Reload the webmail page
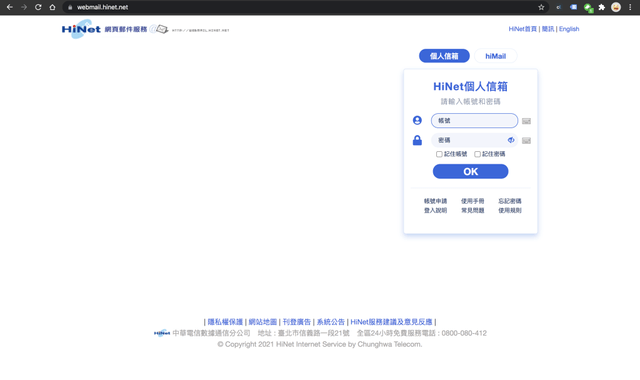 point(38,7)
